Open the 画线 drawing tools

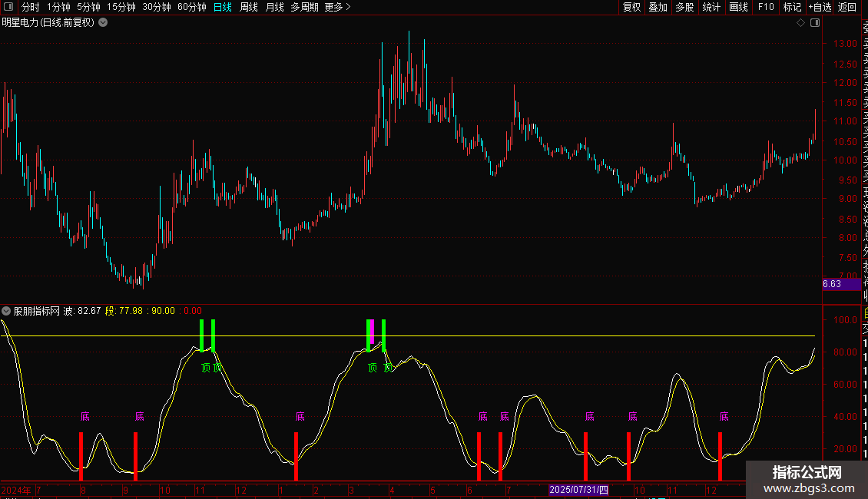(738, 7)
